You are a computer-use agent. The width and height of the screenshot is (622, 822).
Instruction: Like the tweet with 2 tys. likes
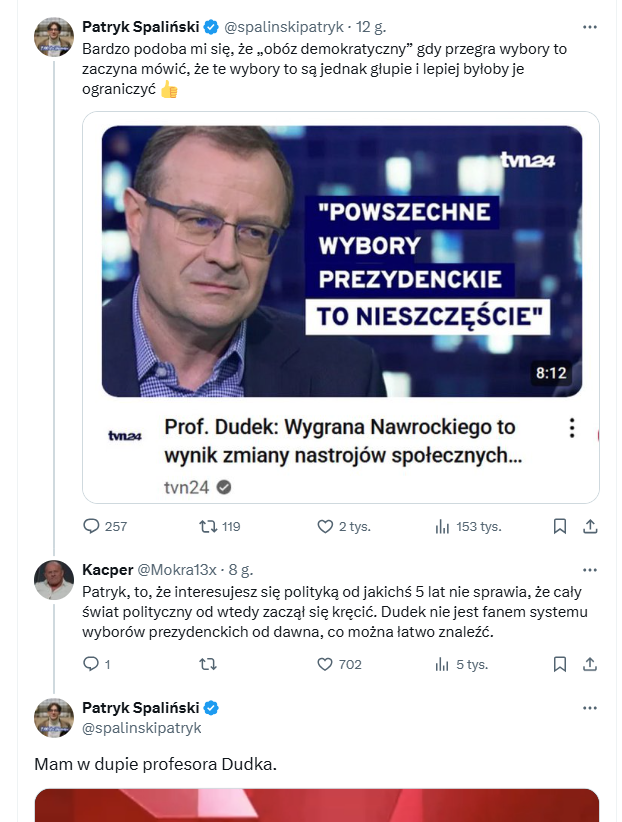point(325,526)
